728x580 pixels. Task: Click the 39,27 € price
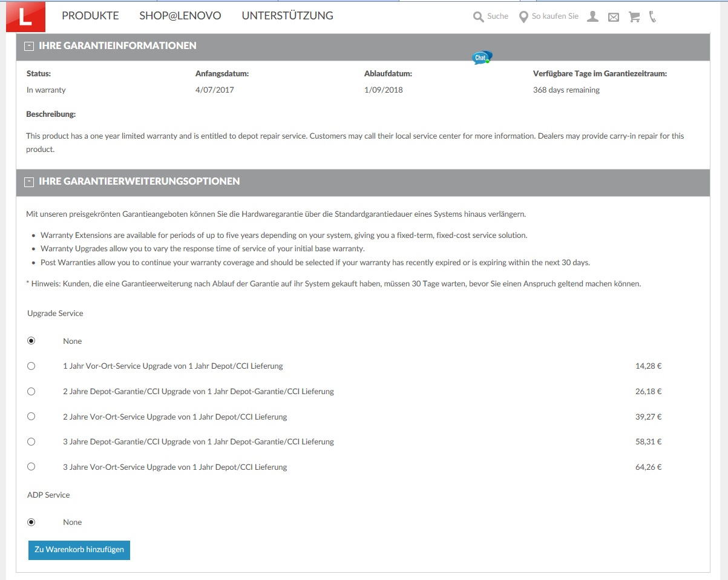[649, 417]
